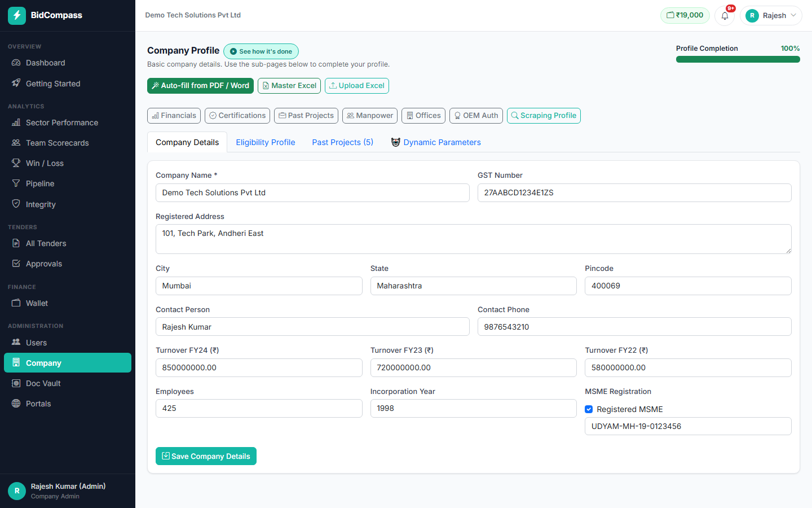Select Company in the sidebar
The image size is (812, 508).
pos(68,363)
